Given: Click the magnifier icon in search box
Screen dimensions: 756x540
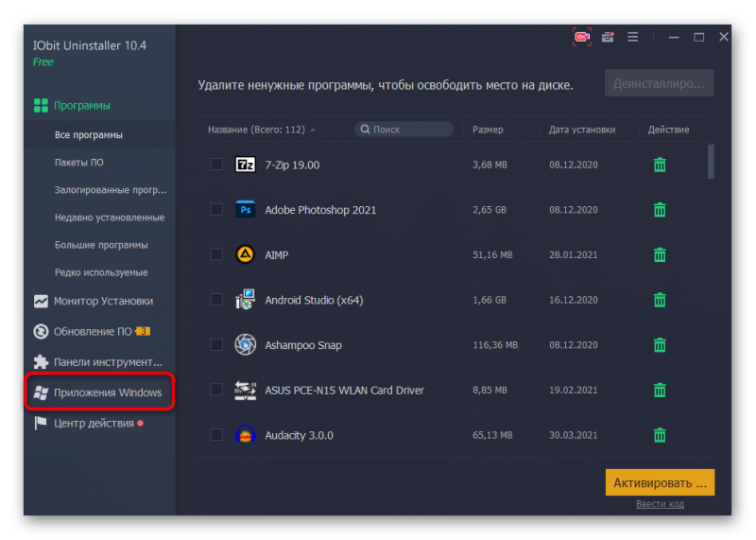Looking at the screenshot, I should tap(365, 130).
